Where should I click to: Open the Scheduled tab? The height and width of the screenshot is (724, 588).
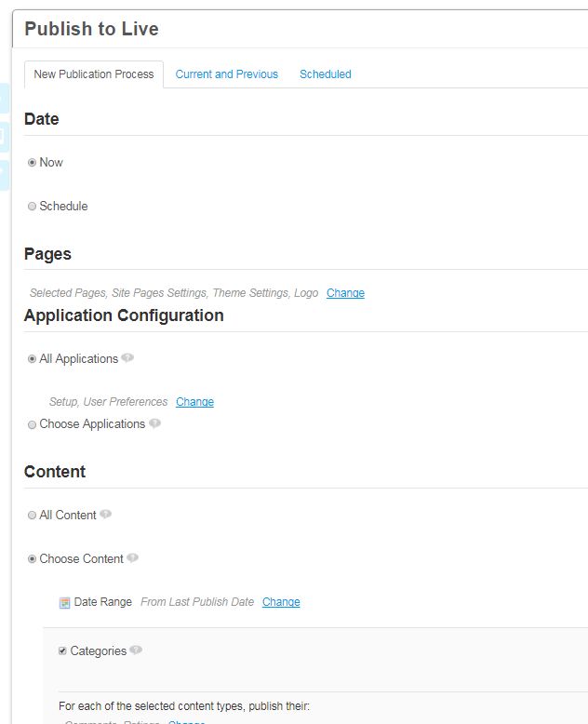point(325,74)
